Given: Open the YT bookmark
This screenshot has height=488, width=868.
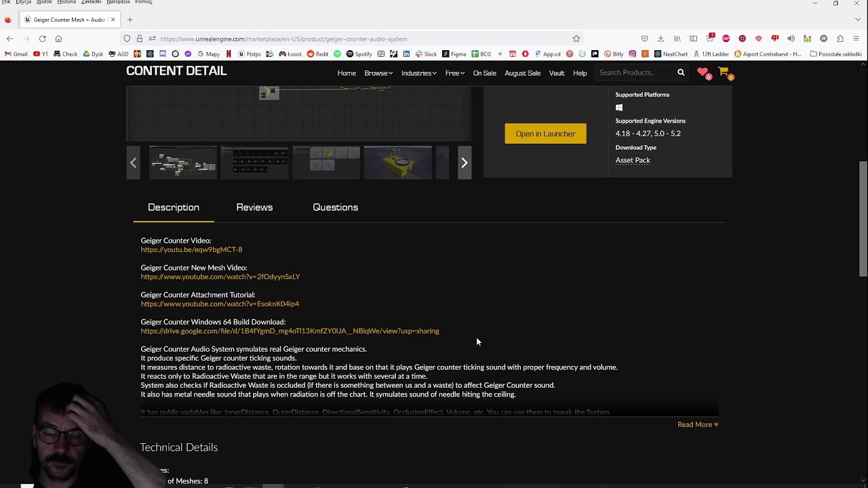Looking at the screenshot, I should point(41,54).
